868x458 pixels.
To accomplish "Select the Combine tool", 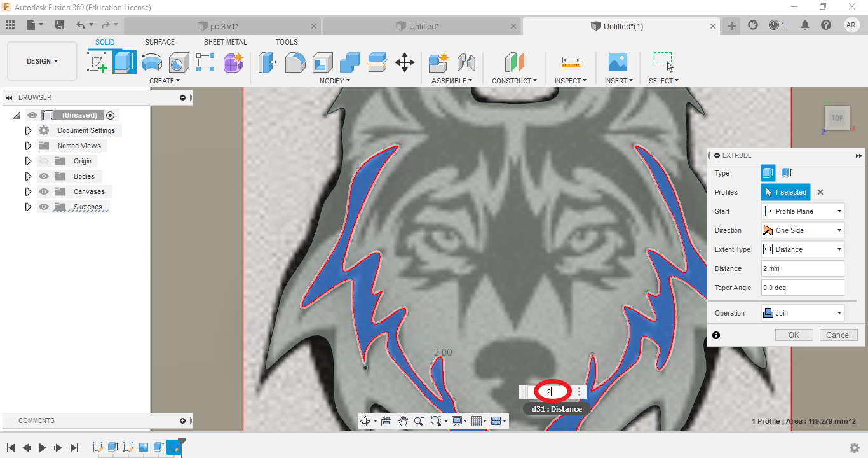I will (350, 62).
